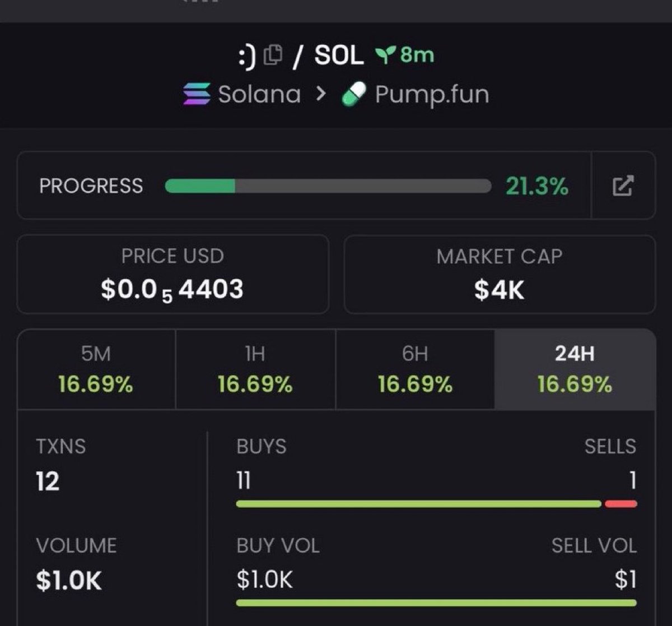Click the buy volume green bar
This screenshot has height=626, width=672.
[436, 603]
